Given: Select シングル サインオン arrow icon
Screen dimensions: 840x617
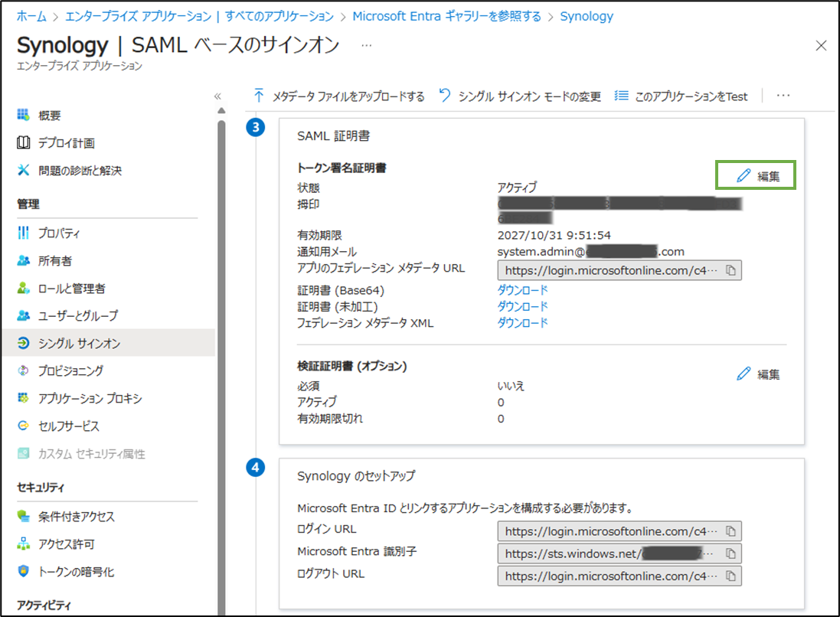Looking at the screenshot, I should (23, 343).
